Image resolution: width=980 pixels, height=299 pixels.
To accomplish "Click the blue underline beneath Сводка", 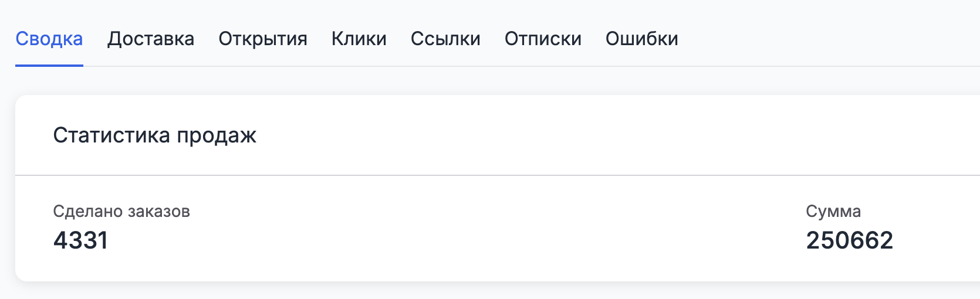I will [x=49, y=65].
